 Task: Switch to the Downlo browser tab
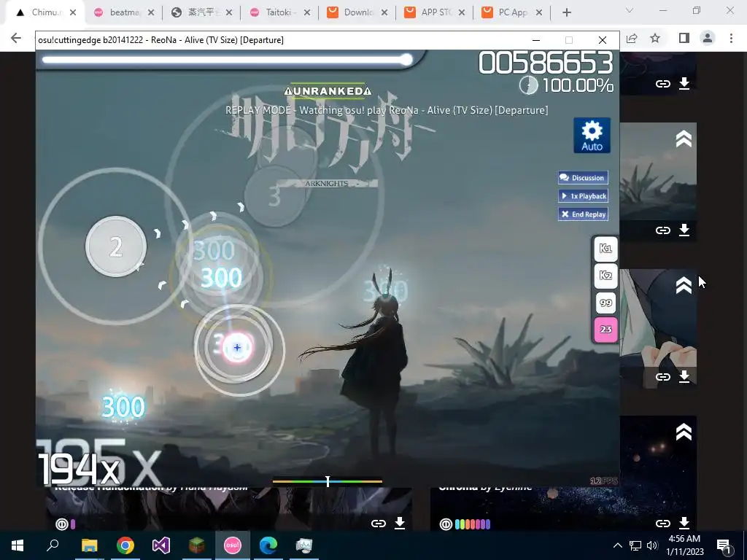click(358, 12)
